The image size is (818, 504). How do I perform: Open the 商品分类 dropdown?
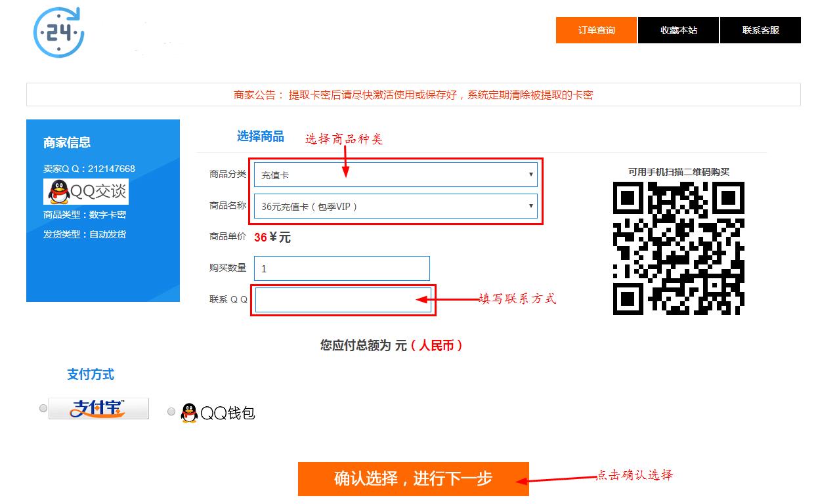click(x=395, y=175)
